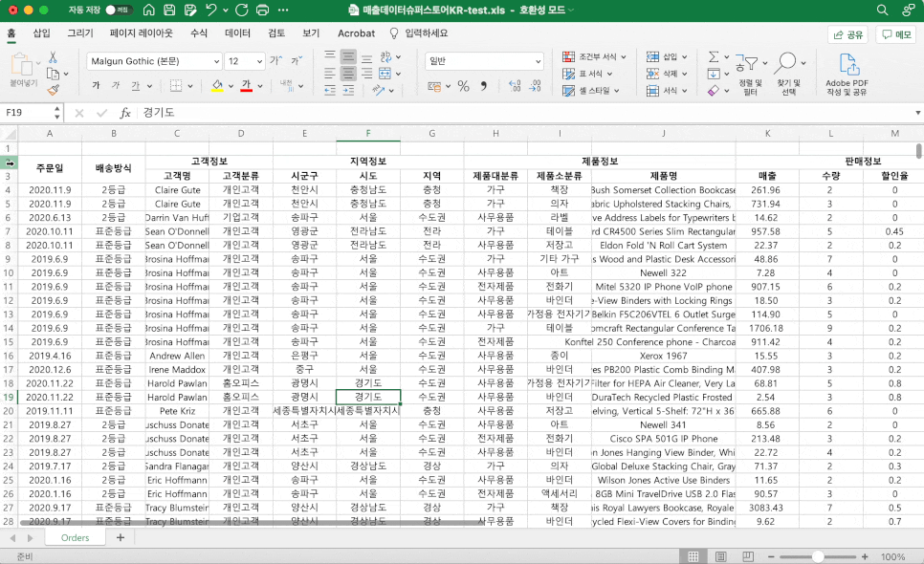Click the Percent style icon
Viewport: 924px width, 564px height.
(464, 86)
